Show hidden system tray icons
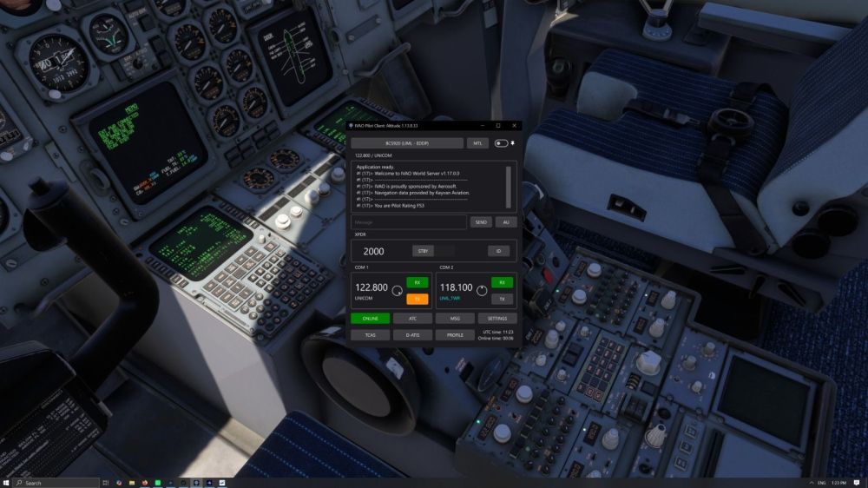 click(x=812, y=483)
